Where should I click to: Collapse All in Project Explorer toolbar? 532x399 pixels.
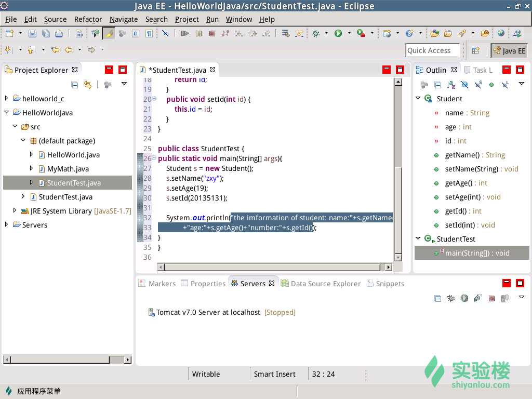[x=75, y=85]
